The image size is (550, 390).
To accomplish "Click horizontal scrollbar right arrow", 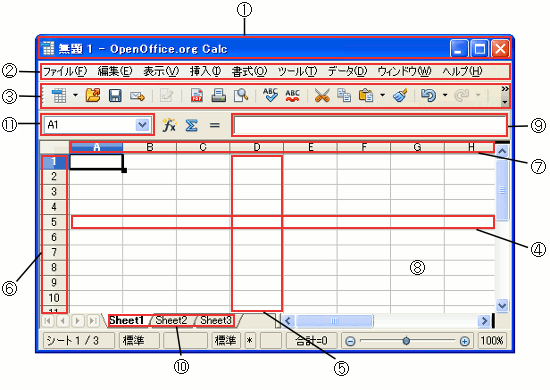I will [x=484, y=321].
